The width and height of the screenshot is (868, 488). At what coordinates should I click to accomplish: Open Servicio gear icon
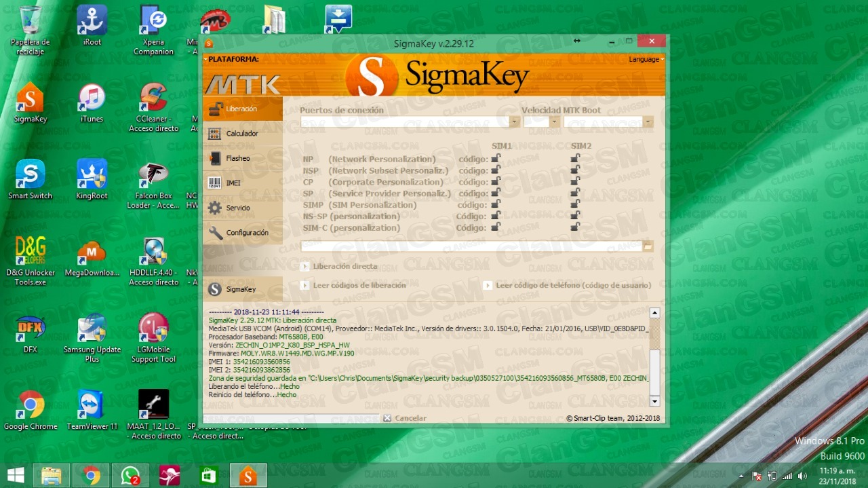tap(214, 208)
